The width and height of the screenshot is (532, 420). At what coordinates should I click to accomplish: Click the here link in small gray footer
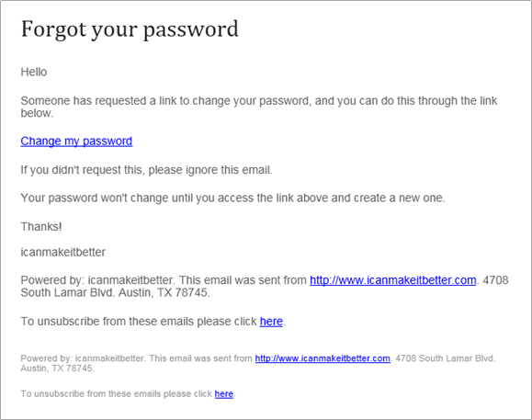pyautogui.click(x=224, y=394)
